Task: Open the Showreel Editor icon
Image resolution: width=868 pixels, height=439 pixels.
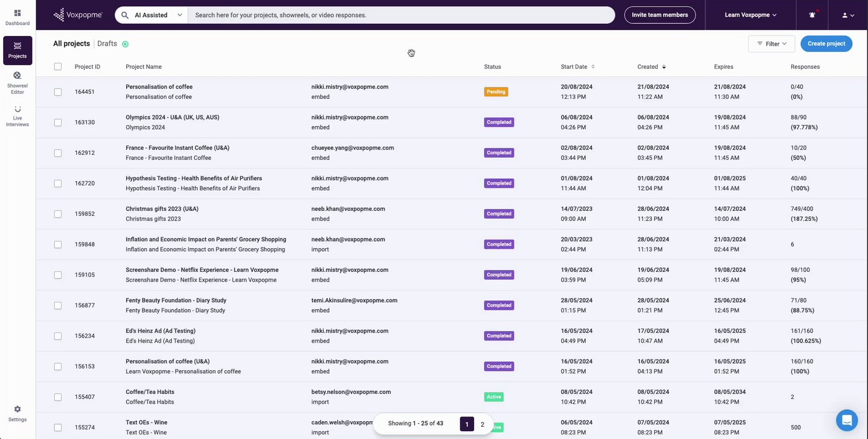Action: point(17,82)
